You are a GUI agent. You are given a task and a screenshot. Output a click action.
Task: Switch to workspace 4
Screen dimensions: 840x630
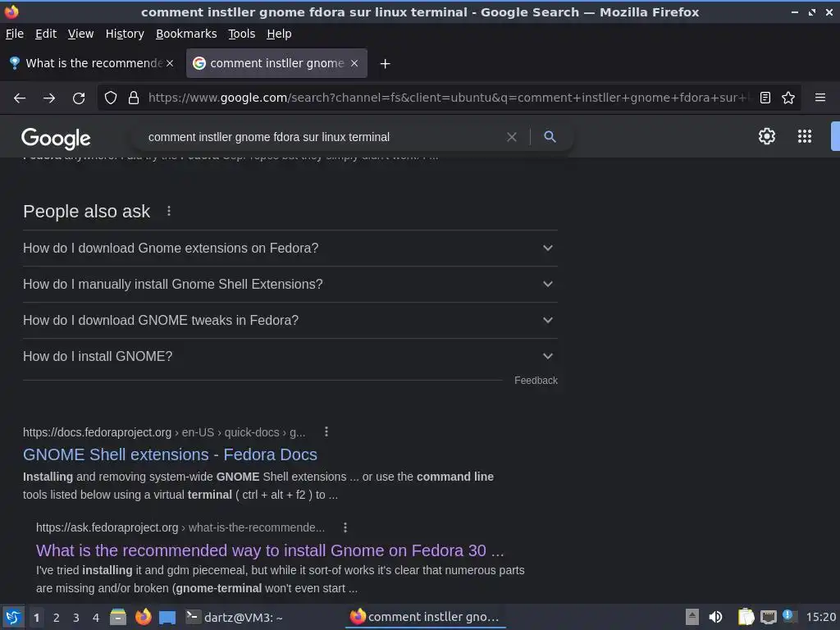[x=96, y=618]
